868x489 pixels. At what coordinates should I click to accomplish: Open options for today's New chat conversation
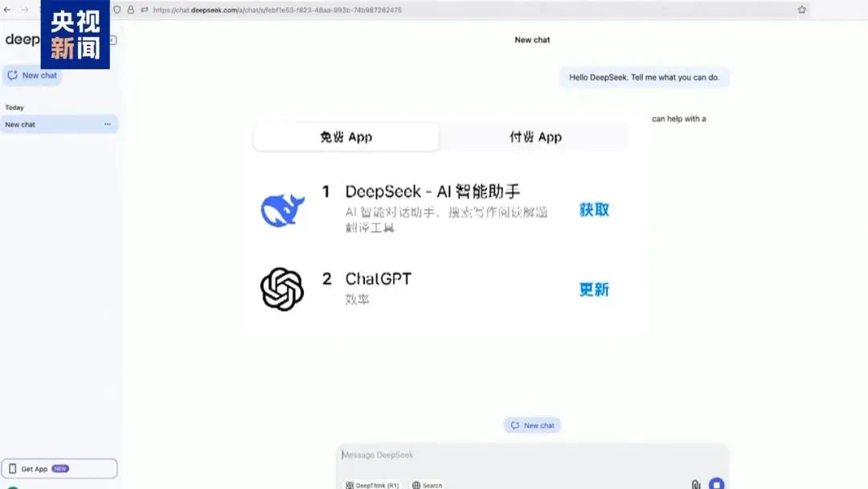coord(107,124)
